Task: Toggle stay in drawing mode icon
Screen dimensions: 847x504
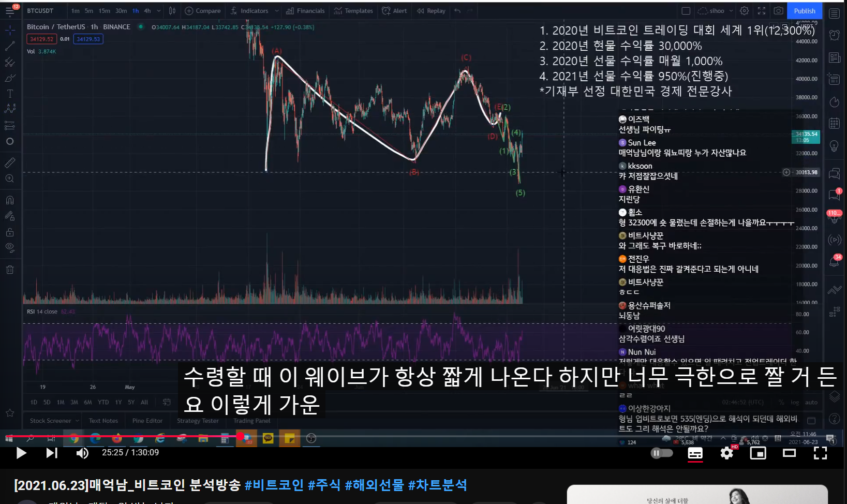Action: pyautogui.click(x=10, y=216)
